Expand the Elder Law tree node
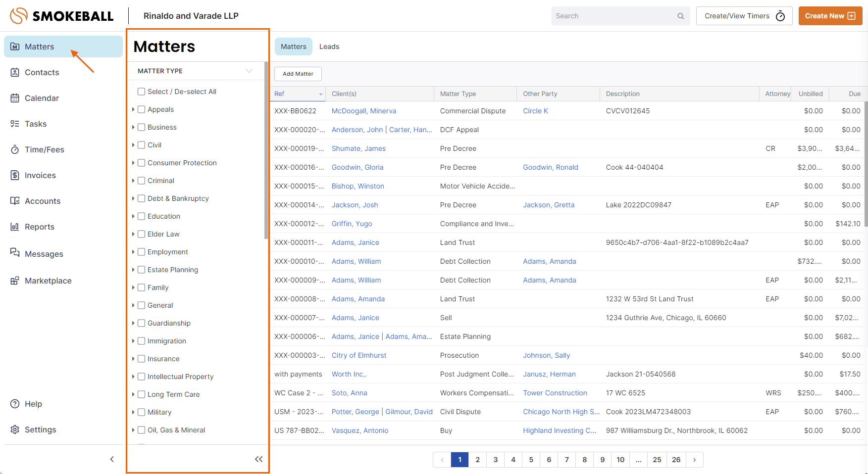868x474 pixels. click(133, 234)
